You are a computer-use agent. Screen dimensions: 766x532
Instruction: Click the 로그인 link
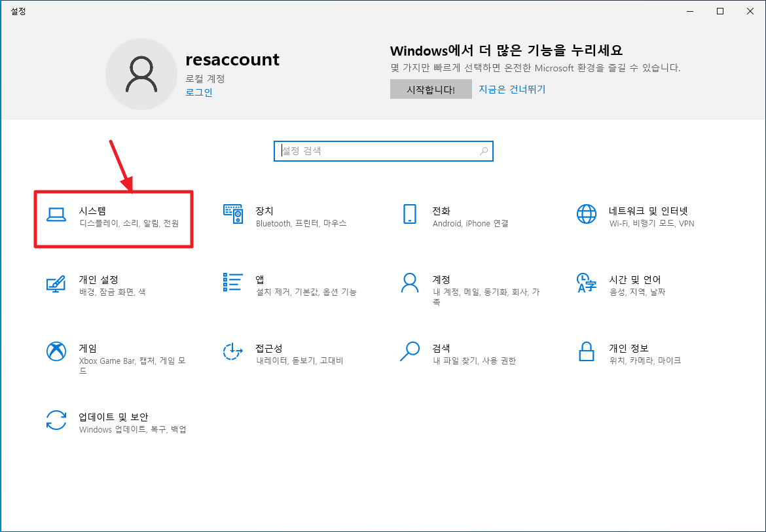tap(199, 92)
